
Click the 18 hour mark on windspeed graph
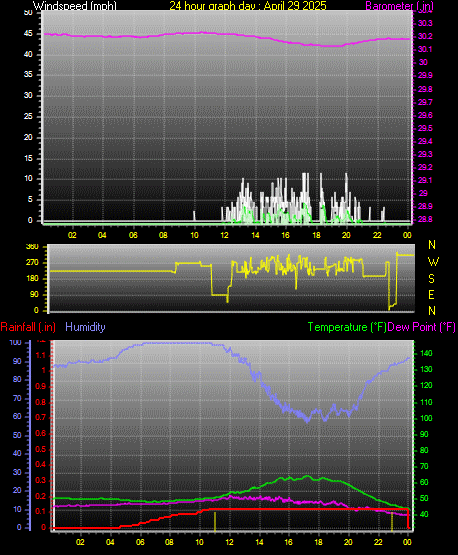pyautogui.click(x=316, y=235)
